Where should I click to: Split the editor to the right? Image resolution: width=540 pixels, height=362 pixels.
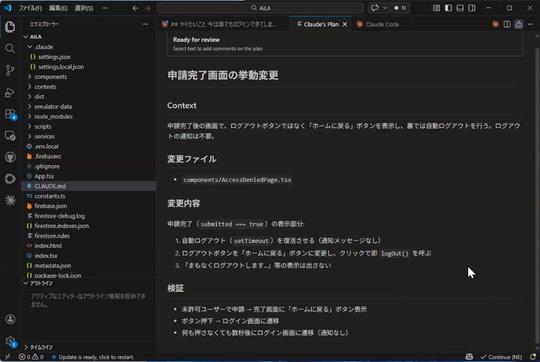pyautogui.click(x=507, y=24)
